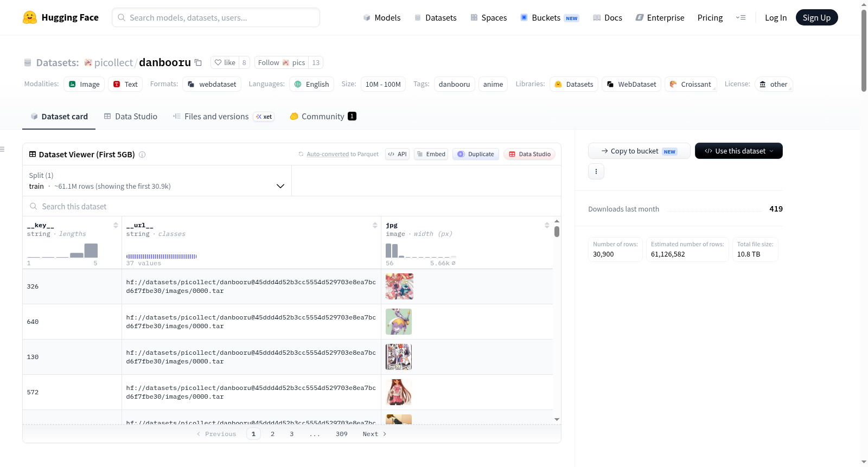
Task: Click the danbooru tag
Action: (455, 84)
